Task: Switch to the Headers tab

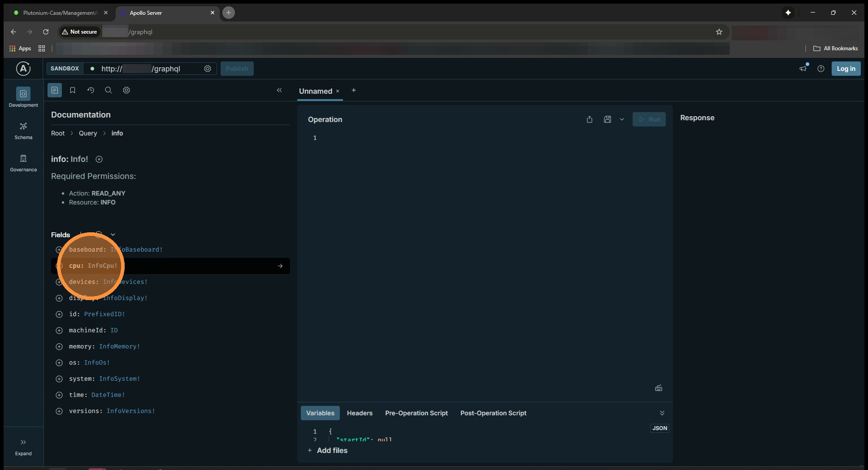Action: [x=360, y=413]
